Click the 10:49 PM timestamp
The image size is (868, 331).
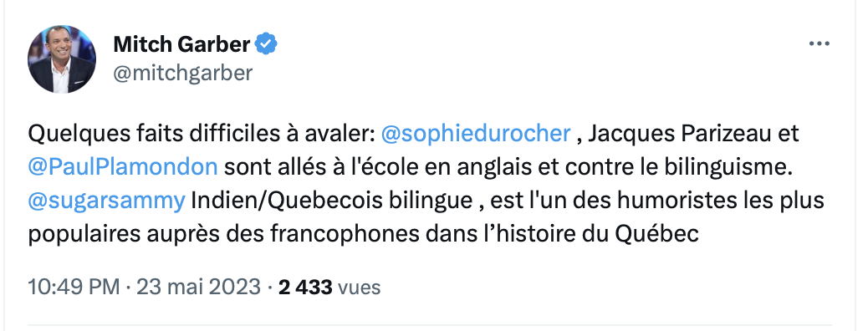[74, 287]
